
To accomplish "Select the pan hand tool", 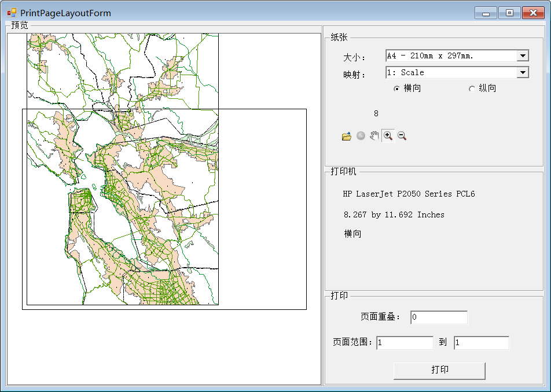I will [374, 136].
